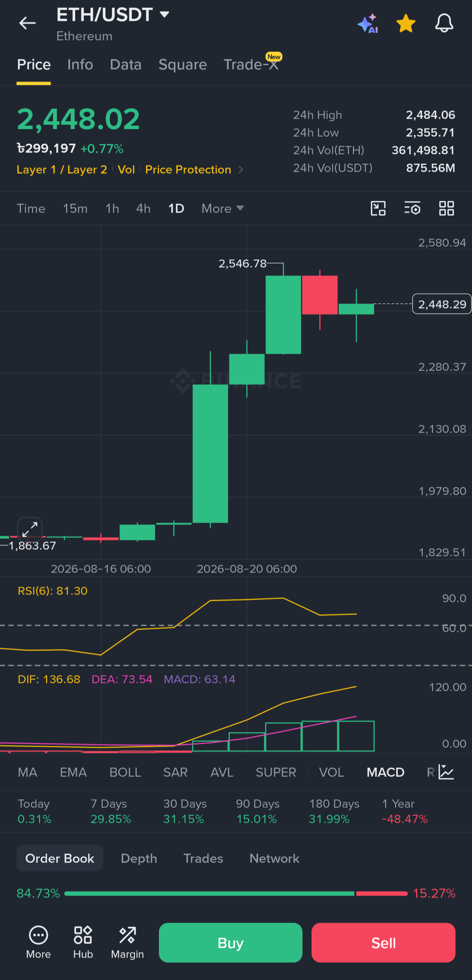Tap the Vol tag link
The image size is (472, 980).
126,170
